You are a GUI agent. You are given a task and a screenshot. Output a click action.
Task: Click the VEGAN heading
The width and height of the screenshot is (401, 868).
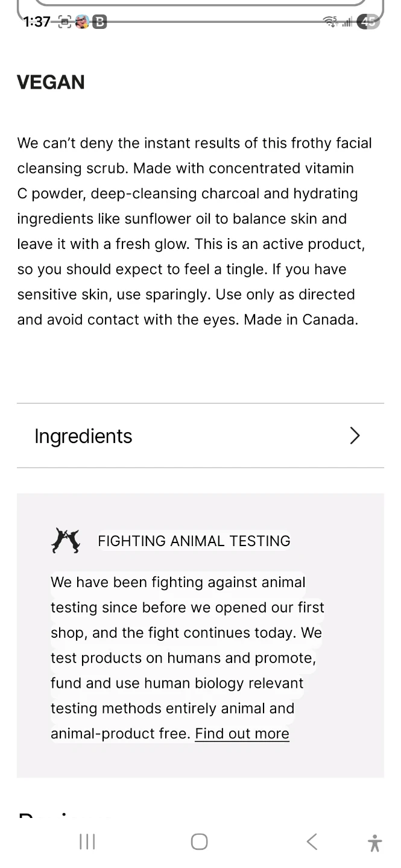51,82
